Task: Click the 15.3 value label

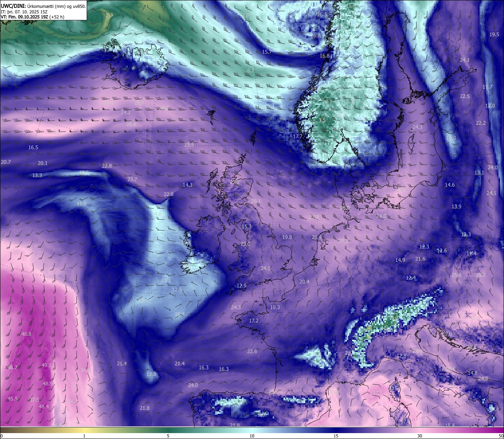Action: [246, 227]
